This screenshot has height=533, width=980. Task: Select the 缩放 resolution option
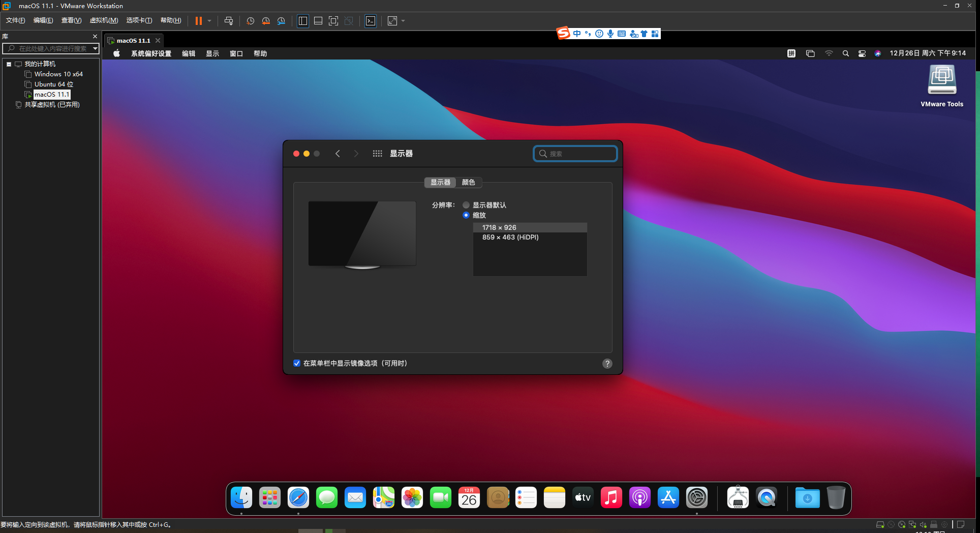[466, 215]
